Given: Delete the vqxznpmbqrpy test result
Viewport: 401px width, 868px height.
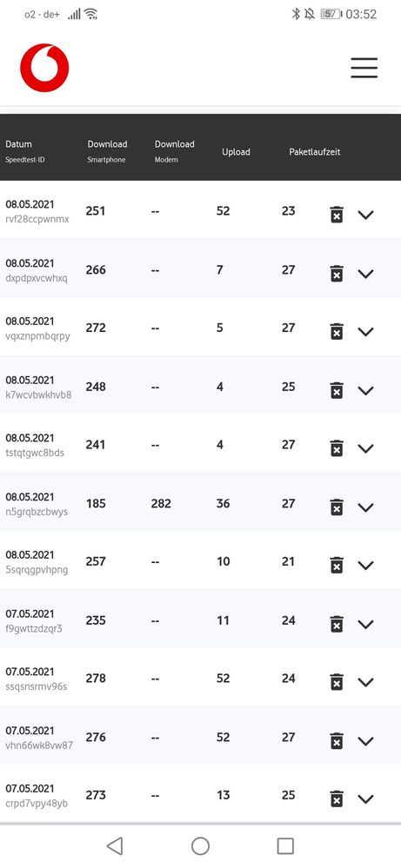Looking at the screenshot, I should [x=337, y=331].
